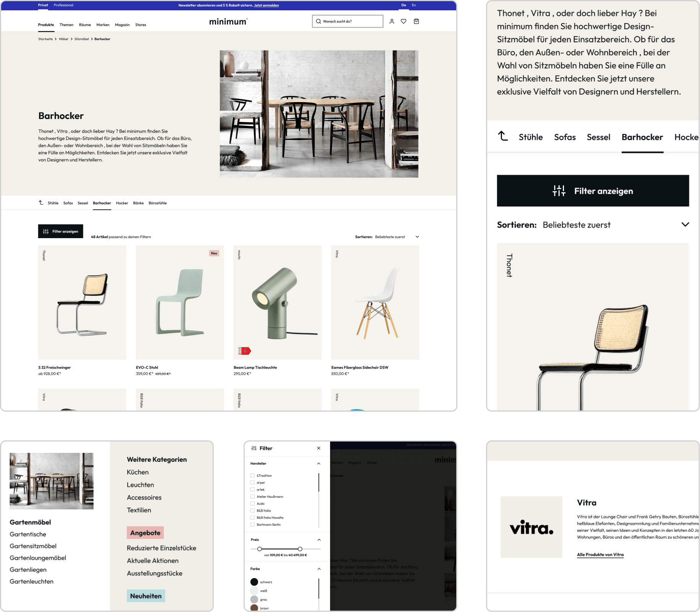
Task: Open the user account icon in header
Action: pyautogui.click(x=392, y=21)
